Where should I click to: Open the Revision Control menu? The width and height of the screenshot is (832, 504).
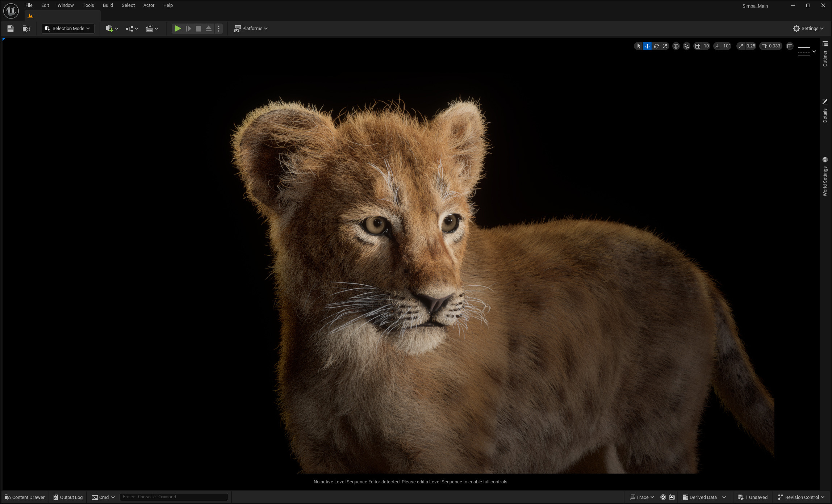coord(801,497)
